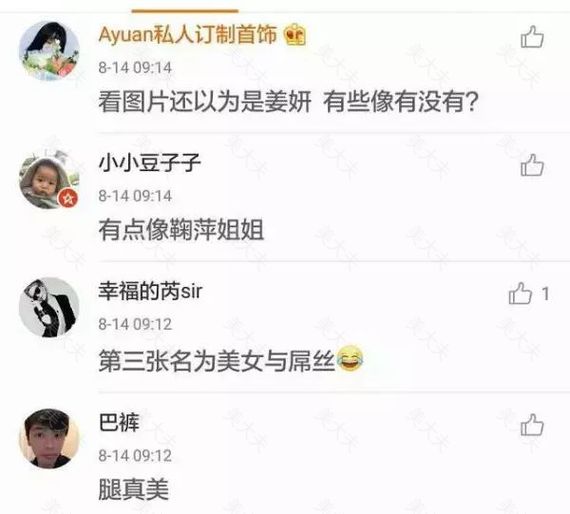Image resolution: width=570 pixels, height=514 pixels.
Task: Select the highlighted tab indicator at top
Action: coord(185,11)
